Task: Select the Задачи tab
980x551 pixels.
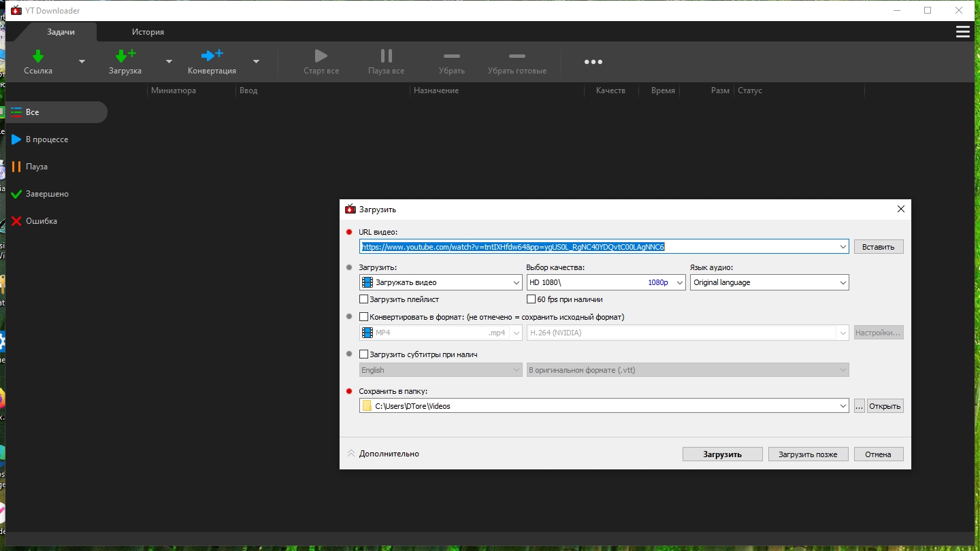Action: point(61,32)
